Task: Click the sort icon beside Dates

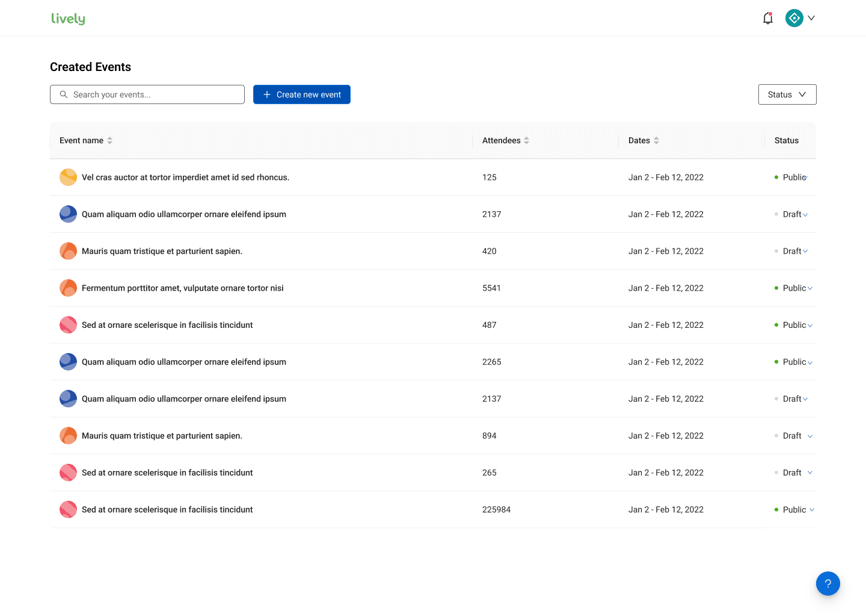Action: (x=657, y=140)
